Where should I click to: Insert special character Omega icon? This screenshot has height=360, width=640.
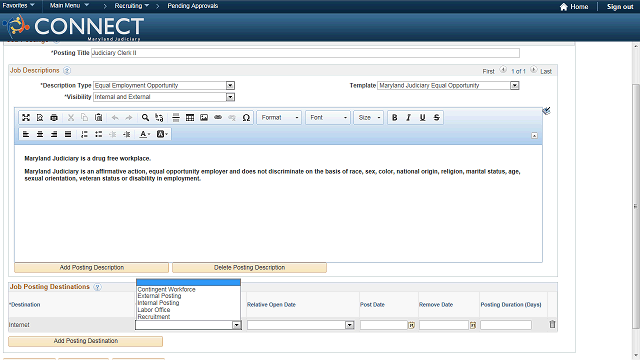pyautogui.click(x=246, y=118)
